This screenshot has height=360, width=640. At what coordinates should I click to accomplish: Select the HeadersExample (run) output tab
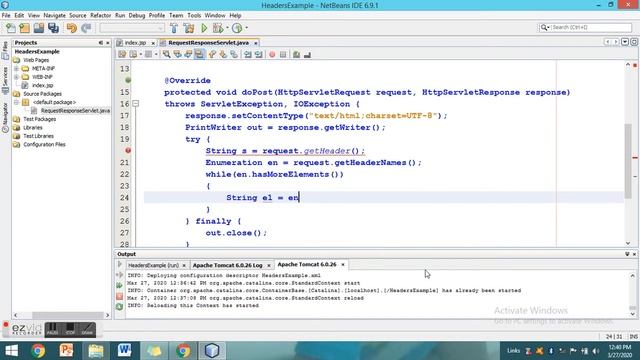153,265
